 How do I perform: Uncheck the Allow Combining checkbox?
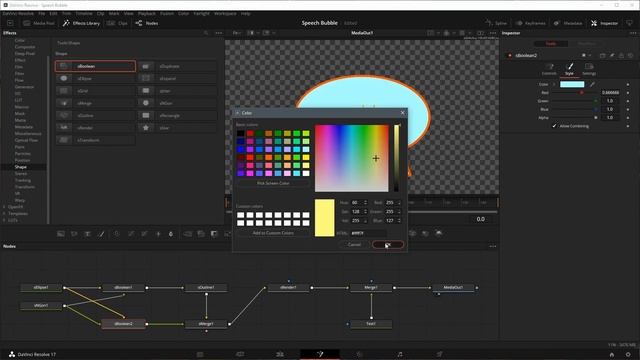coord(554,126)
